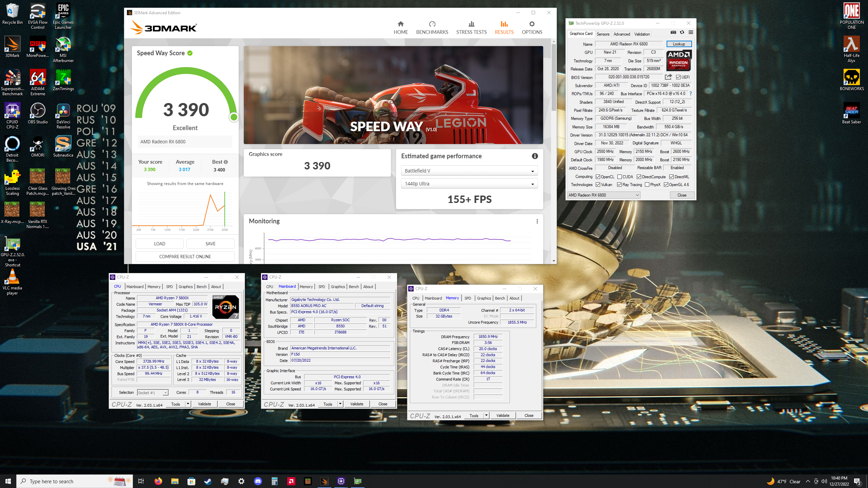
Task: Open the GPU-Z hamburger menu icon
Action: click(x=691, y=33)
